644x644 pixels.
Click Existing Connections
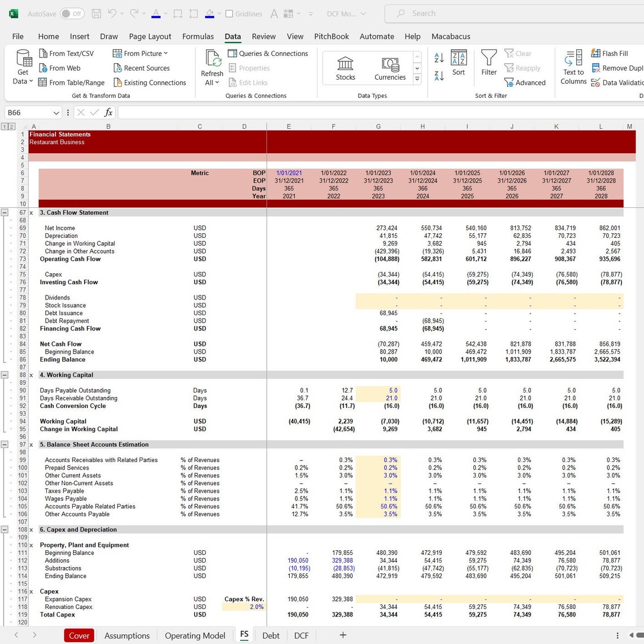pyautogui.click(x=150, y=82)
